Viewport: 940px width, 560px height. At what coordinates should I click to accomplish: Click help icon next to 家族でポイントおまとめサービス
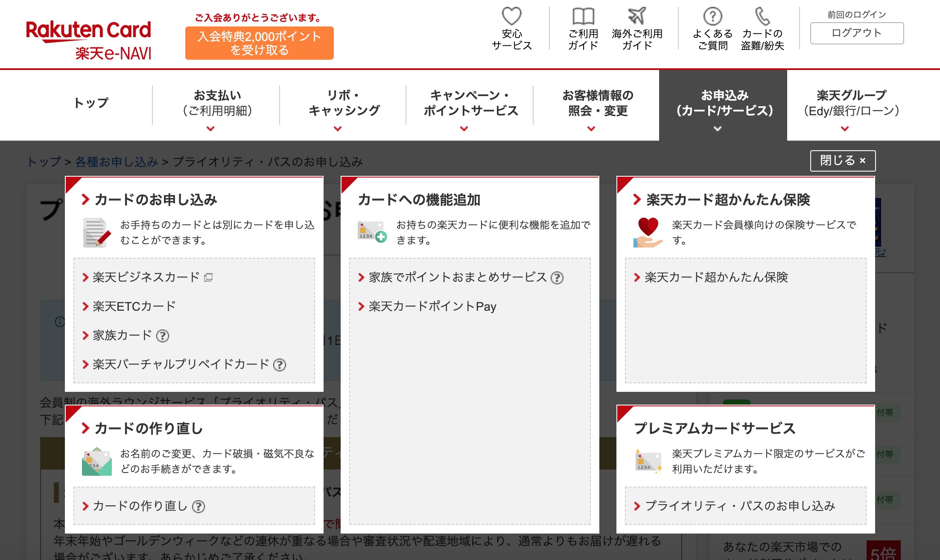(x=557, y=278)
